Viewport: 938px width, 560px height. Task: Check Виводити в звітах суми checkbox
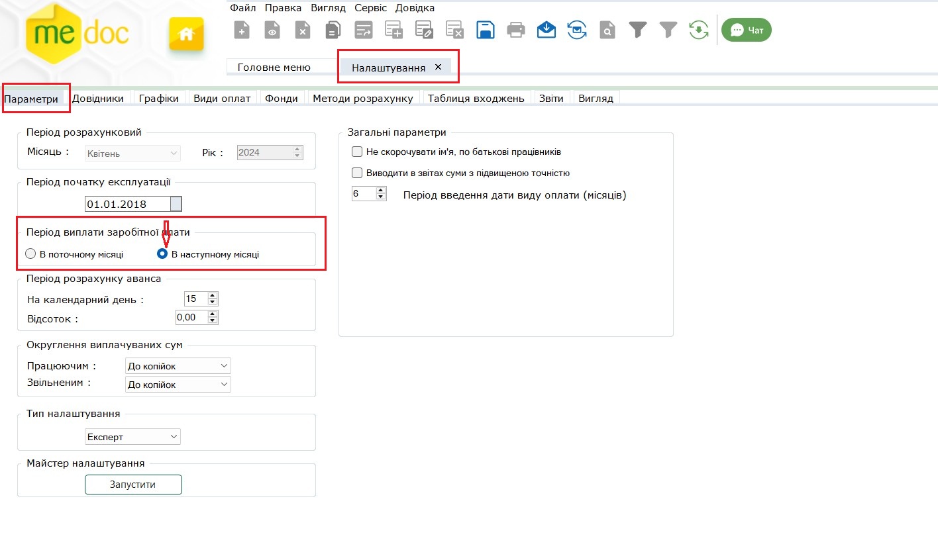tap(357, 173)
